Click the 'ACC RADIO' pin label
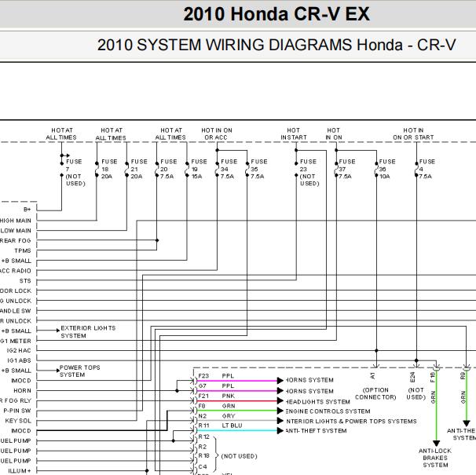Image resolution: width=476 pixels, height=475 pixels. pos(16,271)
